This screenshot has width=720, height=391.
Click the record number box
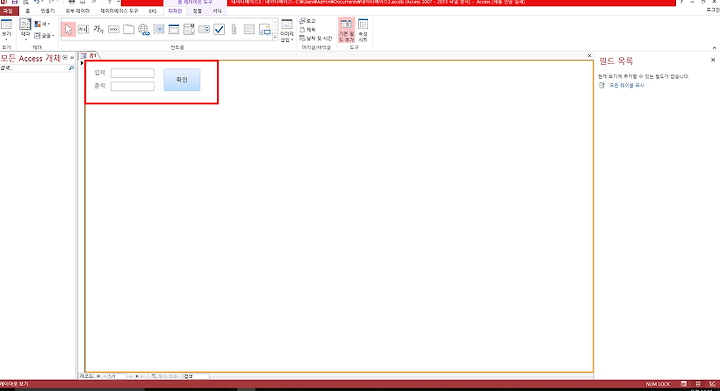116,376
